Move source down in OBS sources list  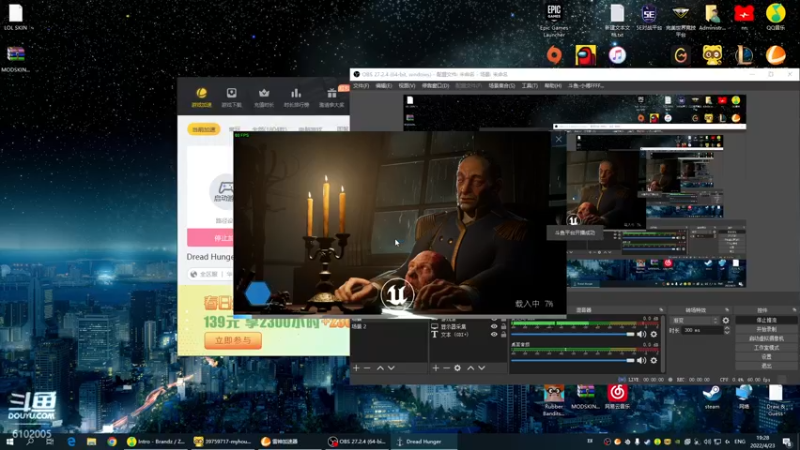point(482,368)
